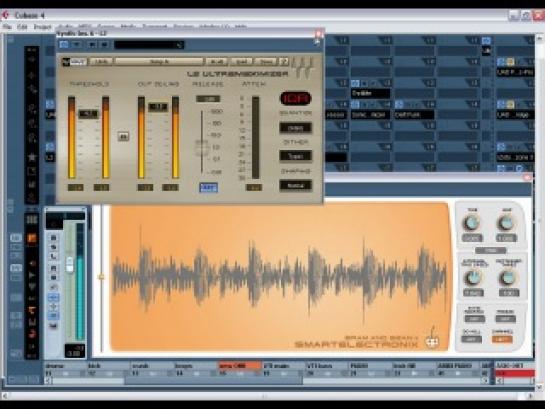Viewport: 545px width, 409px height.
Task: Toggle the sync redraw button
Action: coord(474,319)
